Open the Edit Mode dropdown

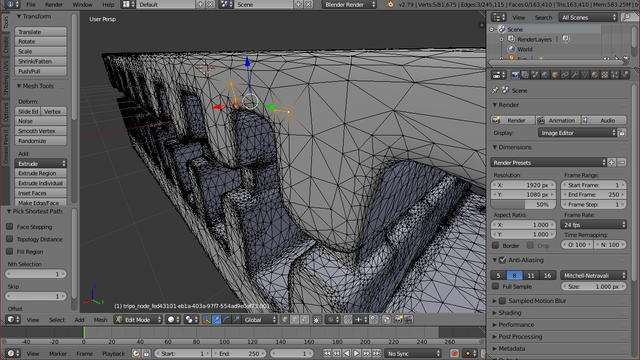click(138, 320)
